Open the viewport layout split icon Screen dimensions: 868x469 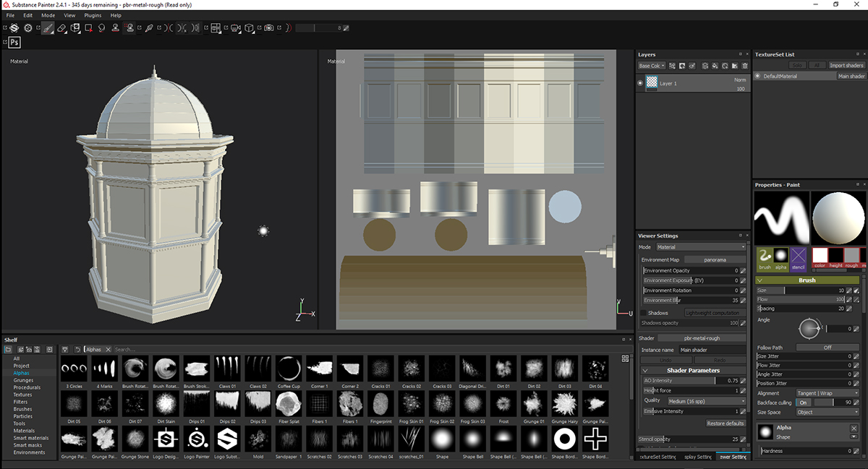[x=216, y=27]
